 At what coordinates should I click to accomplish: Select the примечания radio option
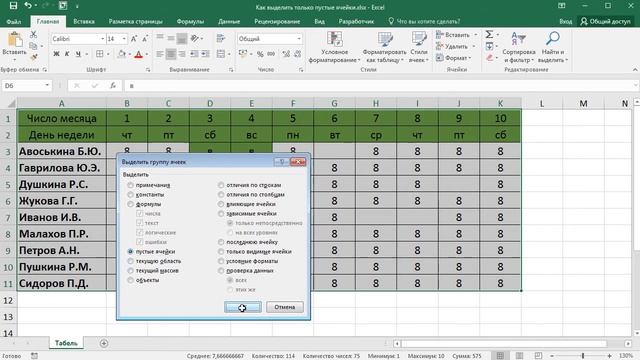130,185
